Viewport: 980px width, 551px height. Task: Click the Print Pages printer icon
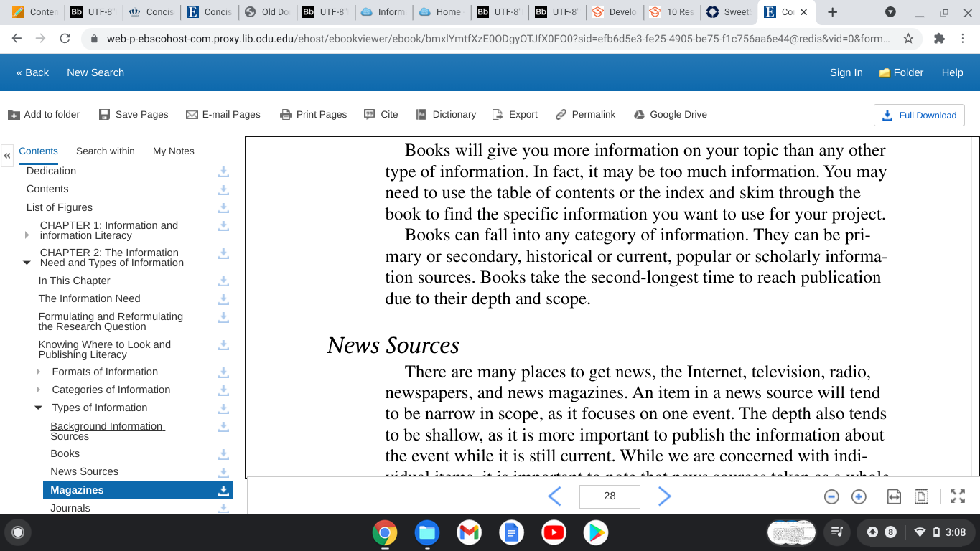(286, 115)
